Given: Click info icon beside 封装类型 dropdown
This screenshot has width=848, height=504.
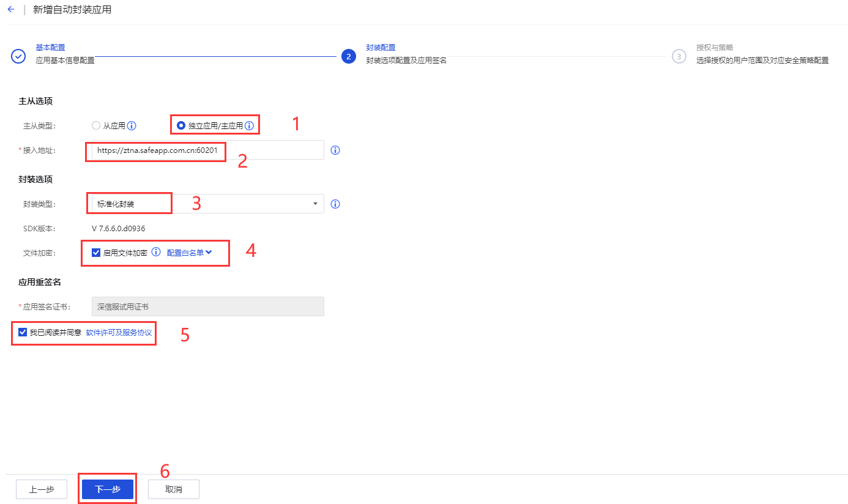Looking at the screenshot, I should (335, 204).
